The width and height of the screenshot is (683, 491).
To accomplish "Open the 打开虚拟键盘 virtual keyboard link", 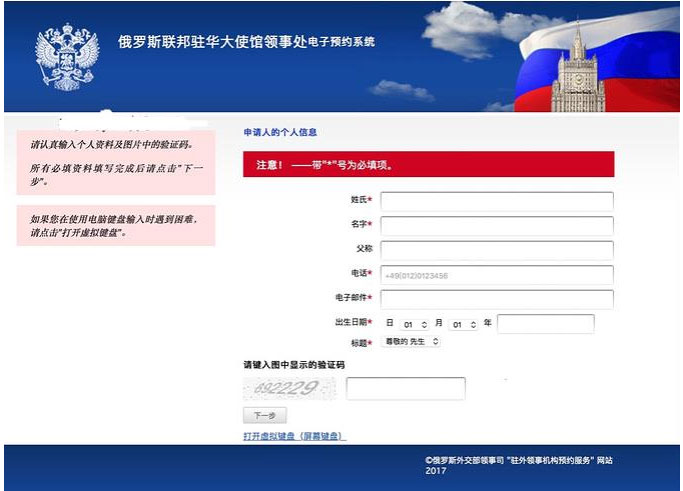I will pyautogui.click(x=294, y=437).
